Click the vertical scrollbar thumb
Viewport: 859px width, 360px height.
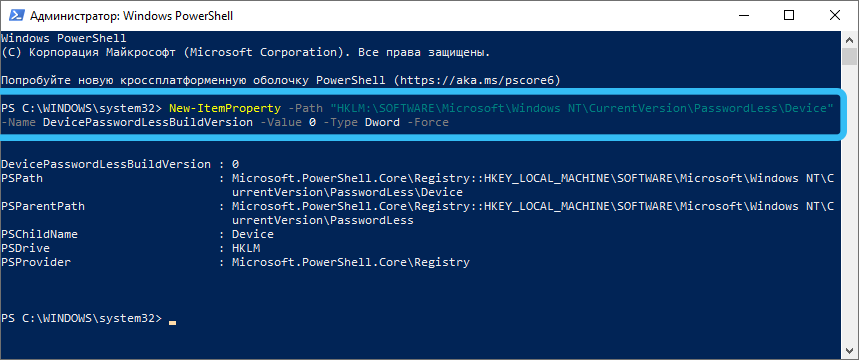(x=849, y=56)
